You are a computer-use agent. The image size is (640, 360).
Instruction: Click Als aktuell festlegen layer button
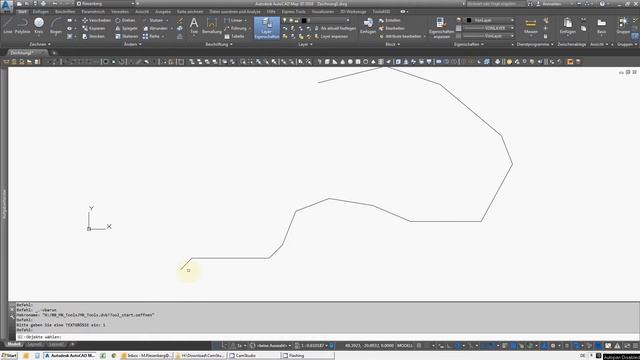tap(335, 28)
